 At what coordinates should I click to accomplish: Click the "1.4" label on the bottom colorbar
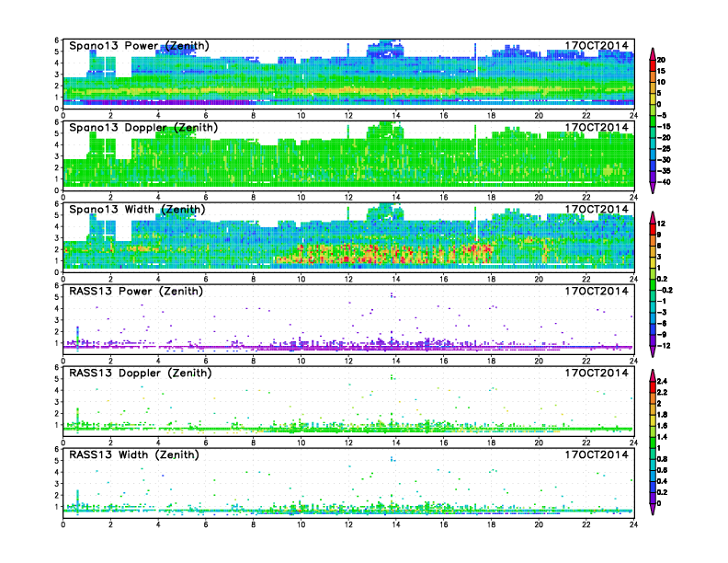coord(662,437)
